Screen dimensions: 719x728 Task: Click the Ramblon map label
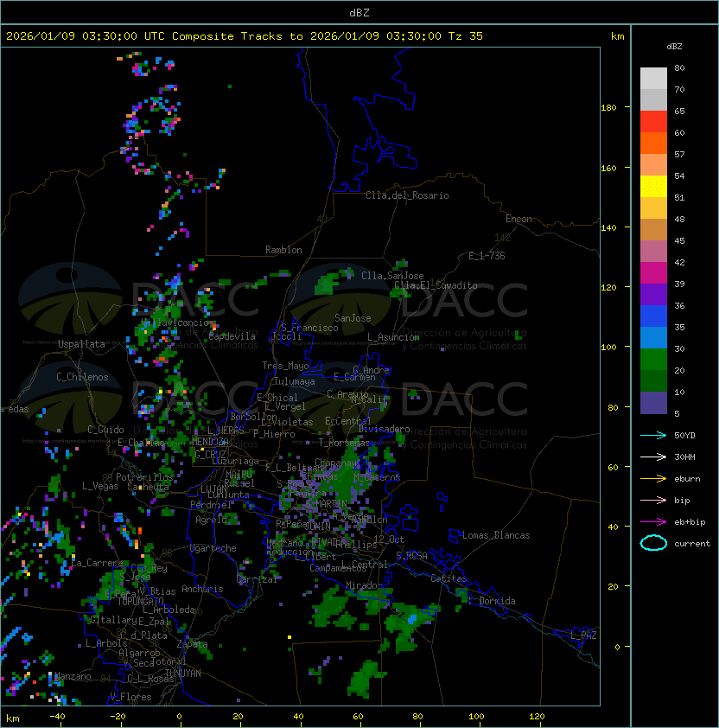click(283, 250)
